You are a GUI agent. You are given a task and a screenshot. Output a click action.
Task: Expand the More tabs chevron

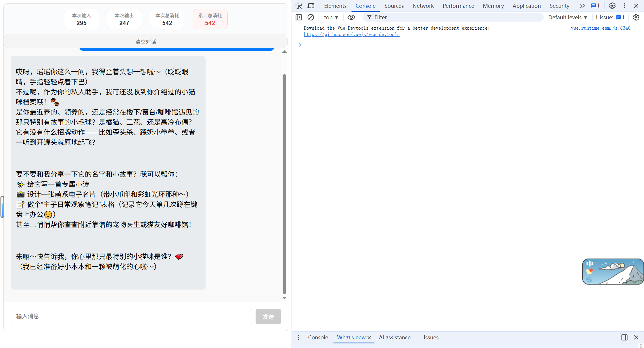pyautogui.click(x=582, y=6)
